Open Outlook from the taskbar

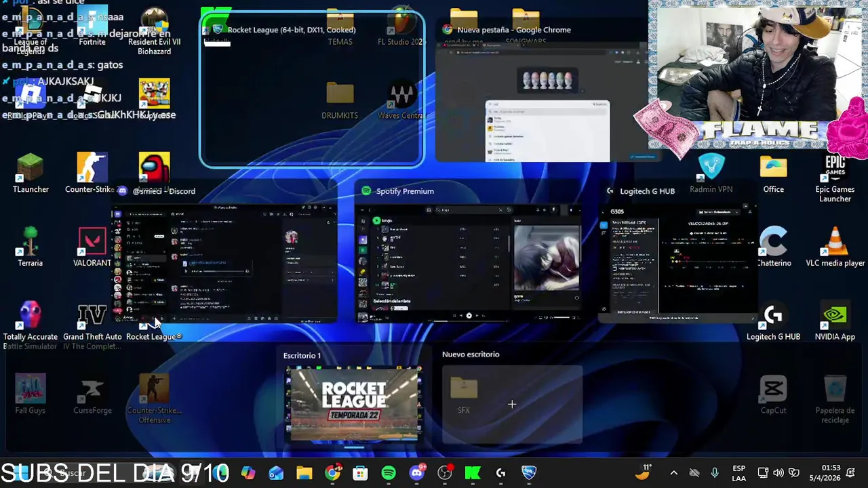click(x=276, y=472)
